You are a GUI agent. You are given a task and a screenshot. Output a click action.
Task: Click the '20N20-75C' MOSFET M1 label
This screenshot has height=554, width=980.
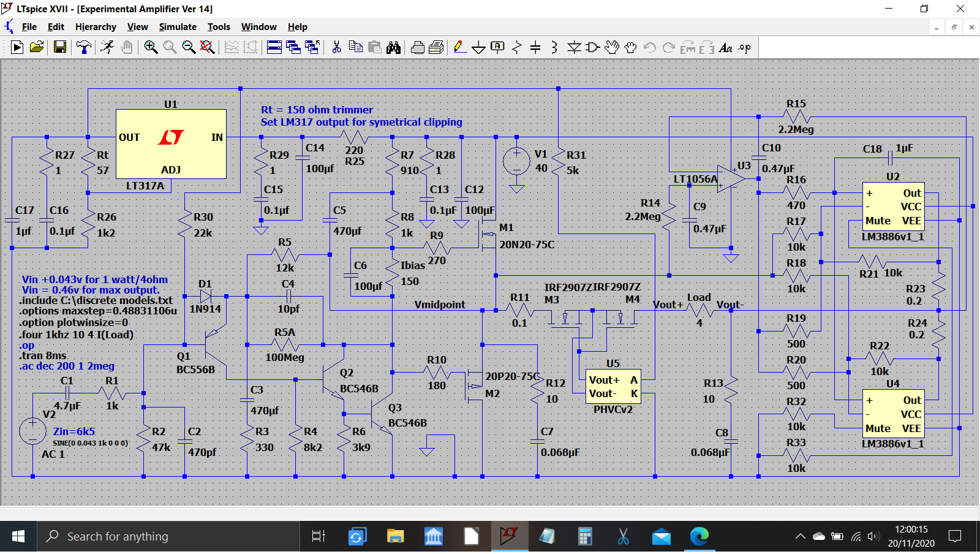click(527, 245)
